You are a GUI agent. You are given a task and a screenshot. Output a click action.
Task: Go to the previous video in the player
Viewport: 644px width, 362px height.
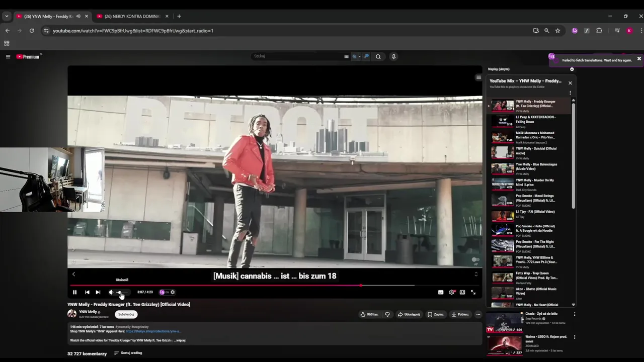click(87, 292)
